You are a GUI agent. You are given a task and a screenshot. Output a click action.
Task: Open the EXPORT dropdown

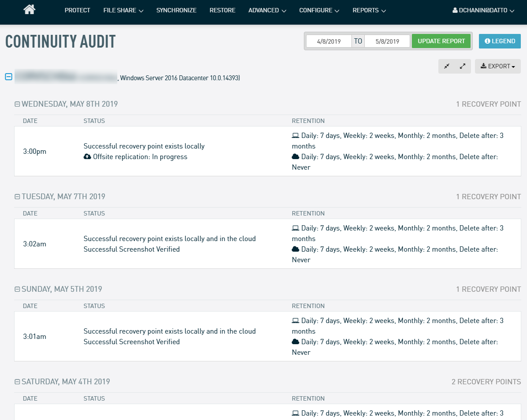497,66
